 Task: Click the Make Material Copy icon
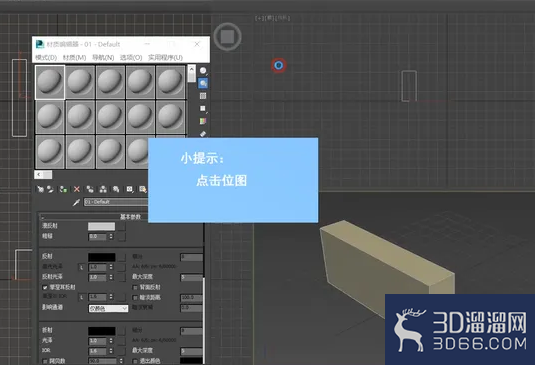tap(90, 189)
